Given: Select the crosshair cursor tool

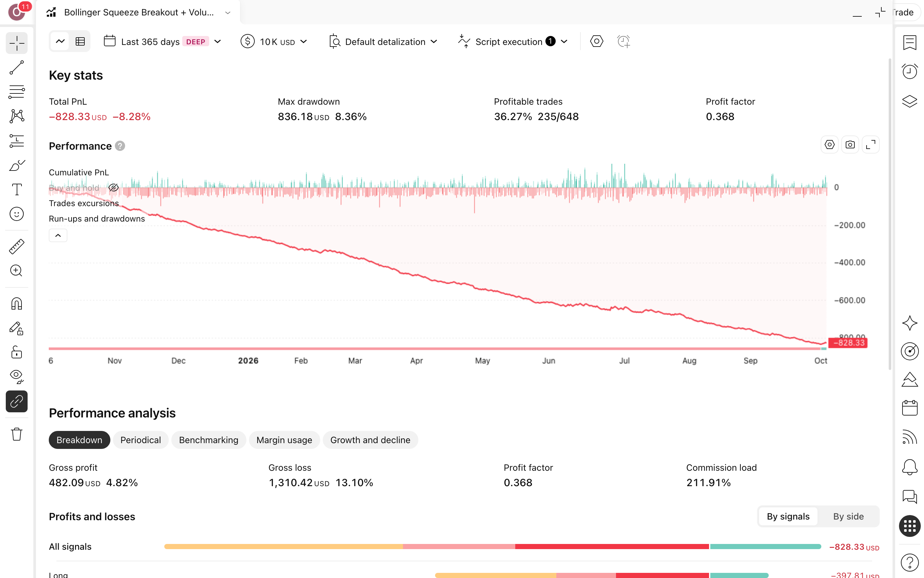Looking at the screenshot, I should pos(17,43).
